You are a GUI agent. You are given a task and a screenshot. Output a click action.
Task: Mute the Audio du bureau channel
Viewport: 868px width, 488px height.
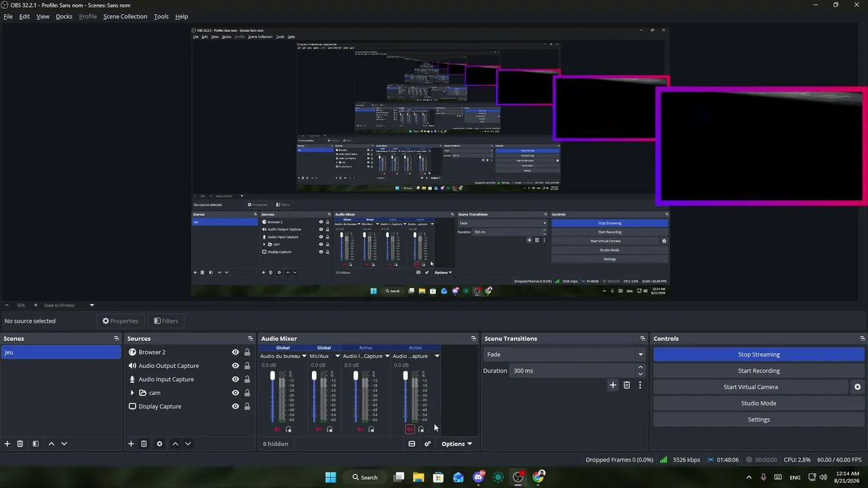coord(277,430)
